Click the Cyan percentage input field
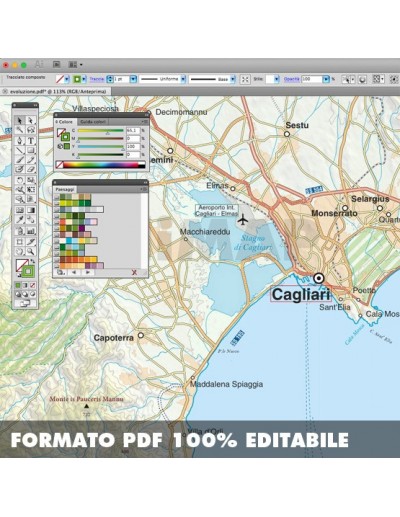Image resolution: width=400 pixels, height=517 pixels. click(x=133, y=130)
